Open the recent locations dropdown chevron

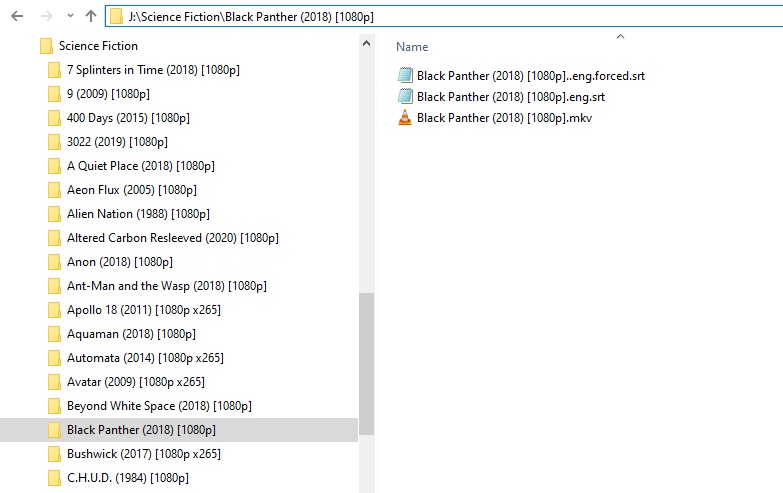pos(70,16)
